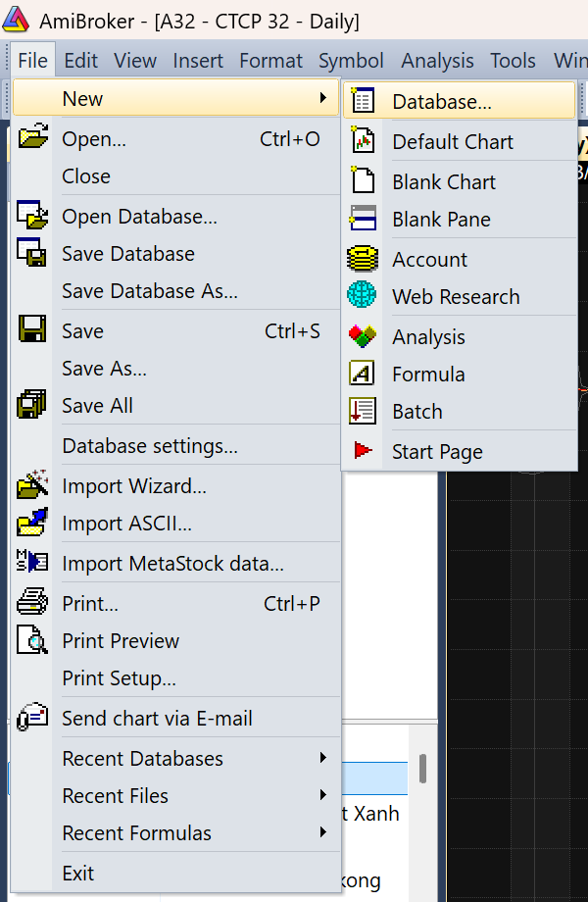The width and height of the screenshot is (588, 902).
Task: Expand the New submenu arrow
Action: [323, 98]
